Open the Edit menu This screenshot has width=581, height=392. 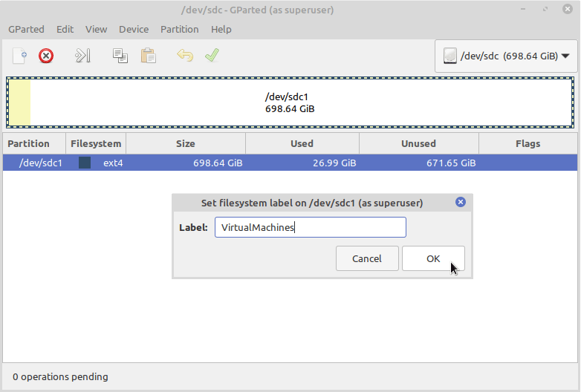65,29
